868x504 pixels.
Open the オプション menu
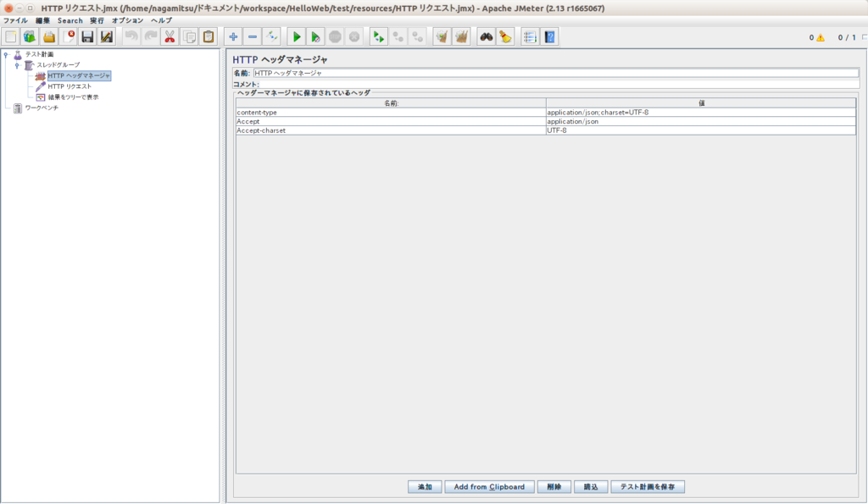point(127,20)
